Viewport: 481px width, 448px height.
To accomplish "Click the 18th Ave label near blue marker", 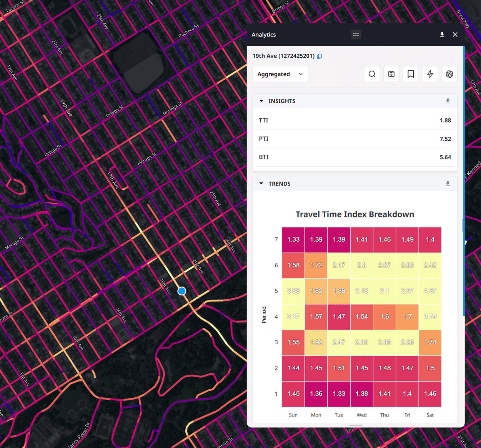I will pyautogui.click(x=165, y=287).
